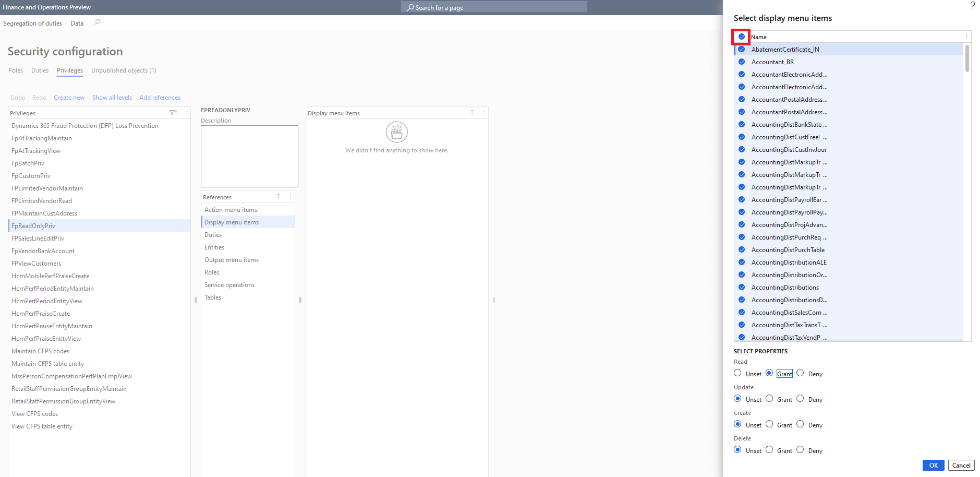Select Tables in the References list
Screen dimensions: 980x477
(x=213, y=297)
